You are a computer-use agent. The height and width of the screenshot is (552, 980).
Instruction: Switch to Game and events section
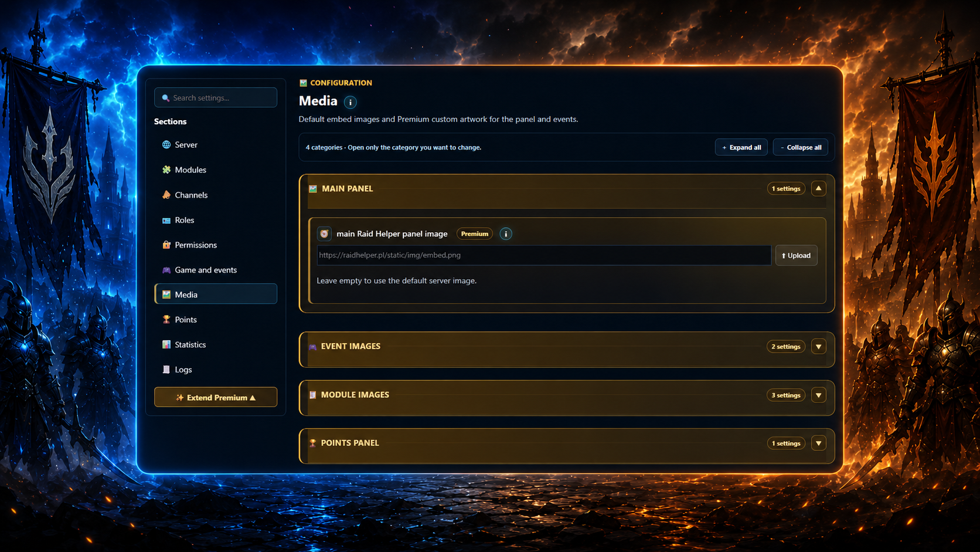tap(216, 270)
